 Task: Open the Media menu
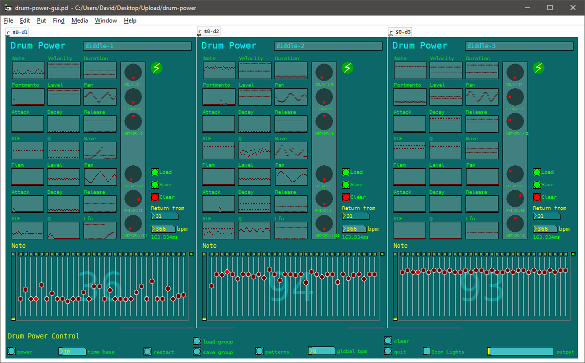coord(79,21)
